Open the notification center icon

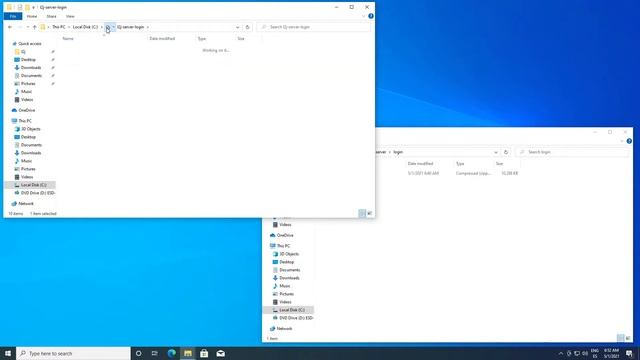(629, 353)
